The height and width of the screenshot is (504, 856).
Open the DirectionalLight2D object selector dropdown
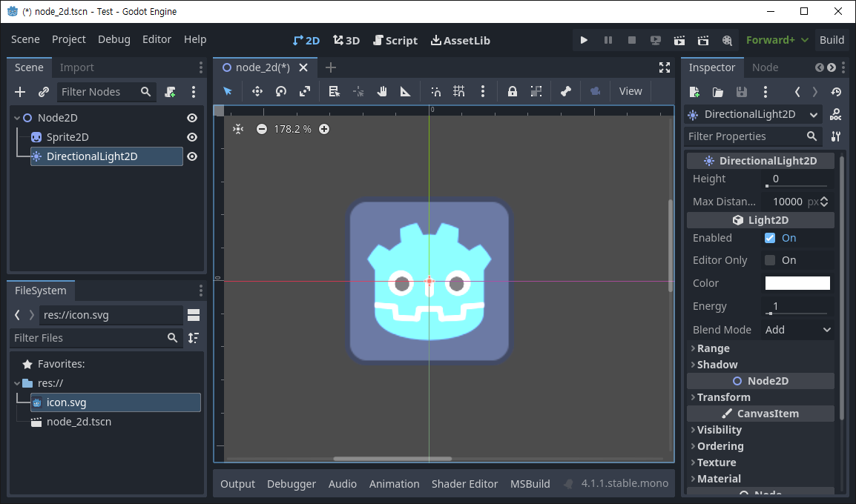[753, 114]
